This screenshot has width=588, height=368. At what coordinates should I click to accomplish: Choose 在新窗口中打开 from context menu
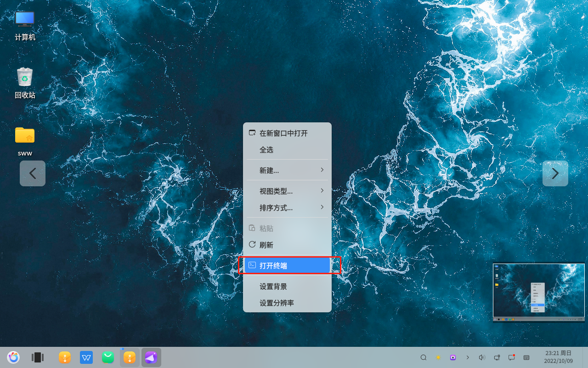point(287,133)
